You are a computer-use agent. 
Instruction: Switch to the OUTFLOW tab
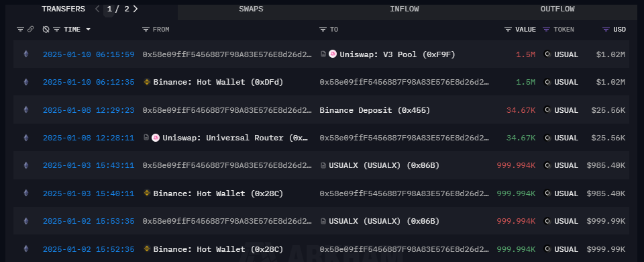[x=557, y=9]
